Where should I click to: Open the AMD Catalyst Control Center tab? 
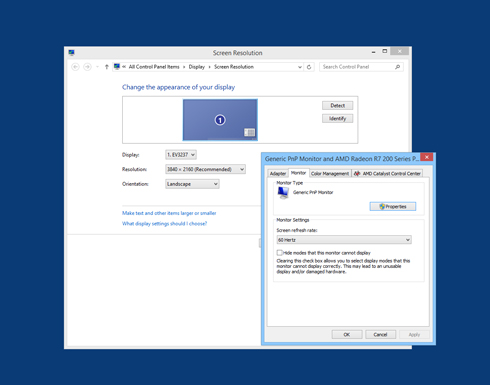(x=388, y=174)
